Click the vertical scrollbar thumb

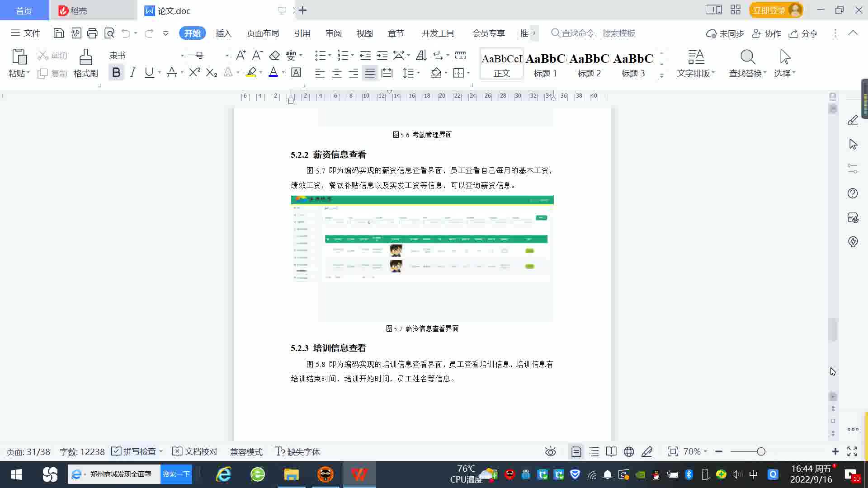(x=833, y=330)
